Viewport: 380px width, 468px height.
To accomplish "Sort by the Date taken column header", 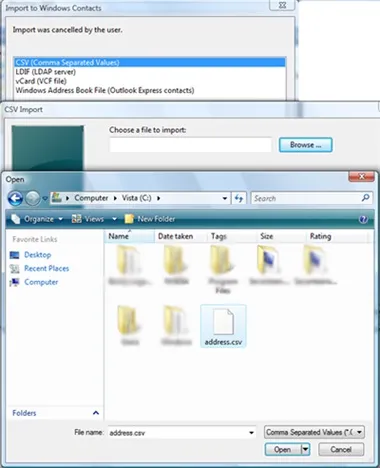I will point(180,236).
